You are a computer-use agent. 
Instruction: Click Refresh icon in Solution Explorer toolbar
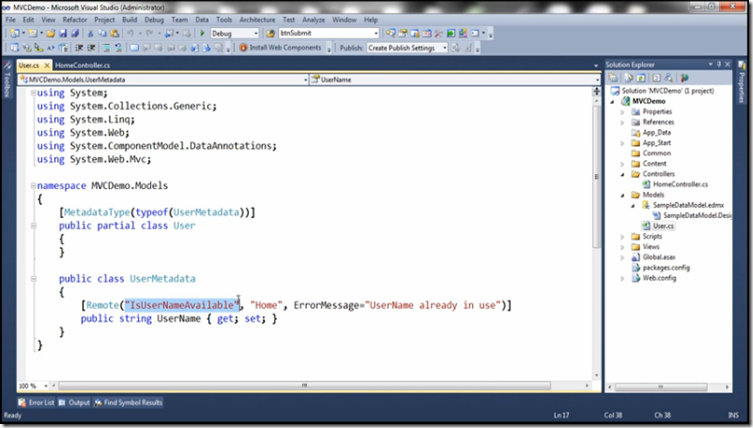(641, 78)
